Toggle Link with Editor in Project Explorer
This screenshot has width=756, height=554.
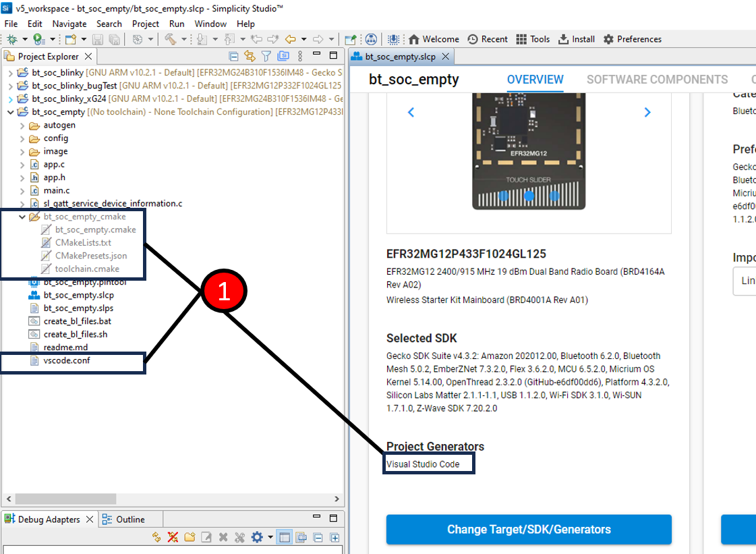tap(250, 56)
